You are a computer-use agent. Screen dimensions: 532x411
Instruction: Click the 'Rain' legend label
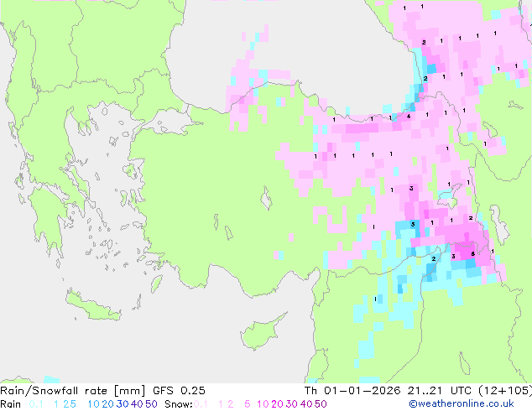(11, 404)
